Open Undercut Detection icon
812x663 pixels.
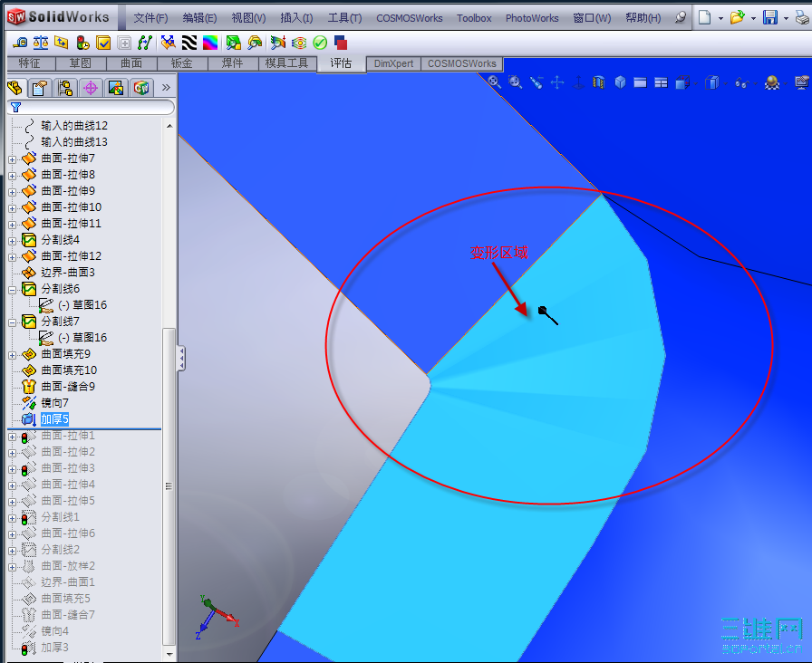pos(255,43)
